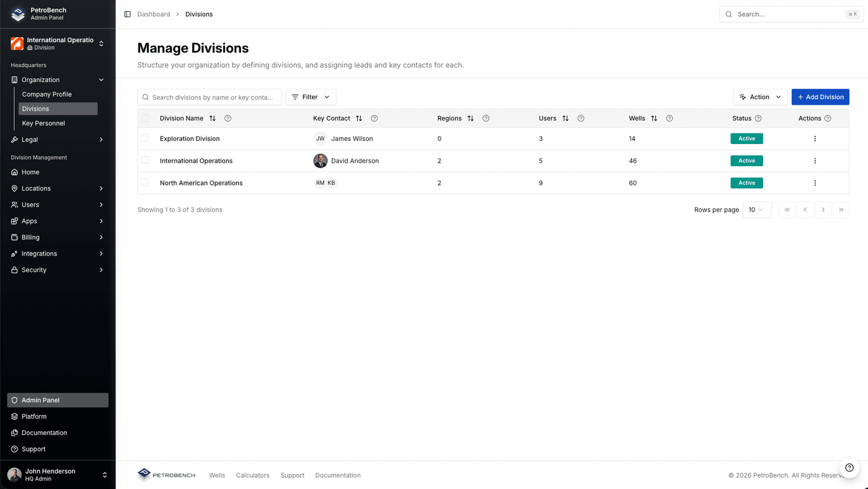This screenshot has height=489, width=868.
Task: Tick the North American Operations row checkbox
Action: click(145, 182)
